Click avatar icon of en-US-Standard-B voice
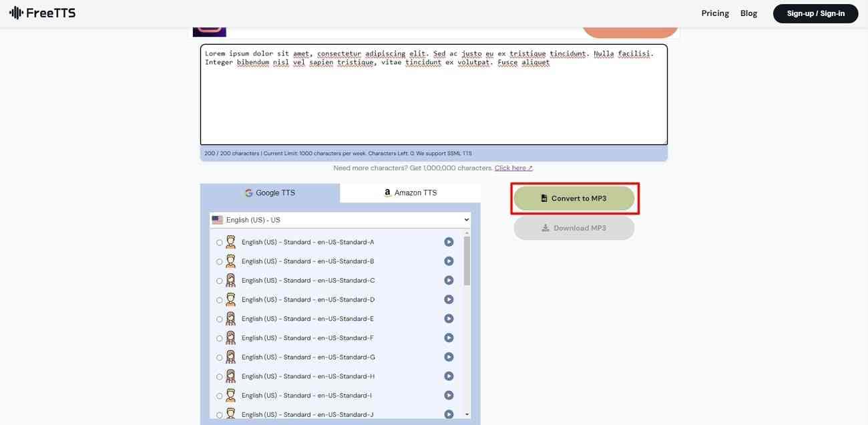Viewport: 868px width, 425px height. [230, 261]
